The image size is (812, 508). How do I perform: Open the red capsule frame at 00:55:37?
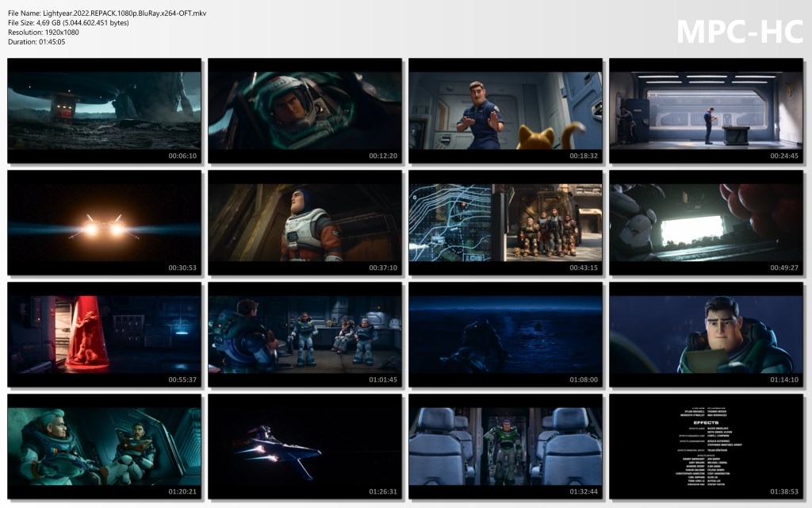coord(104,334)
